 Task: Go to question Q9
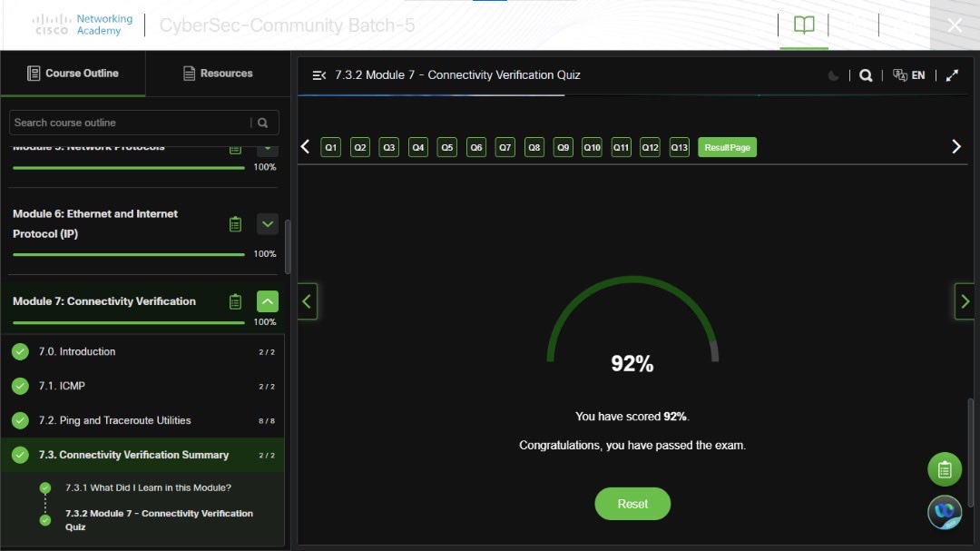(x=563, y=148)
